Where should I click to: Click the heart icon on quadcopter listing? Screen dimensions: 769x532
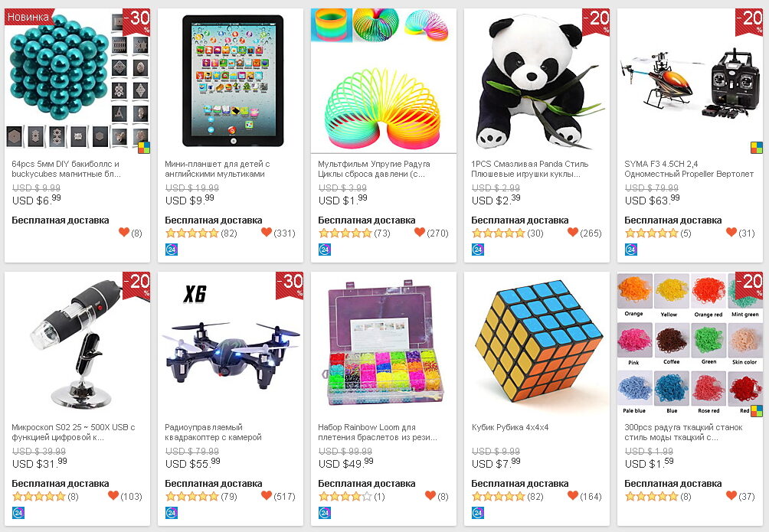[267, 496]
